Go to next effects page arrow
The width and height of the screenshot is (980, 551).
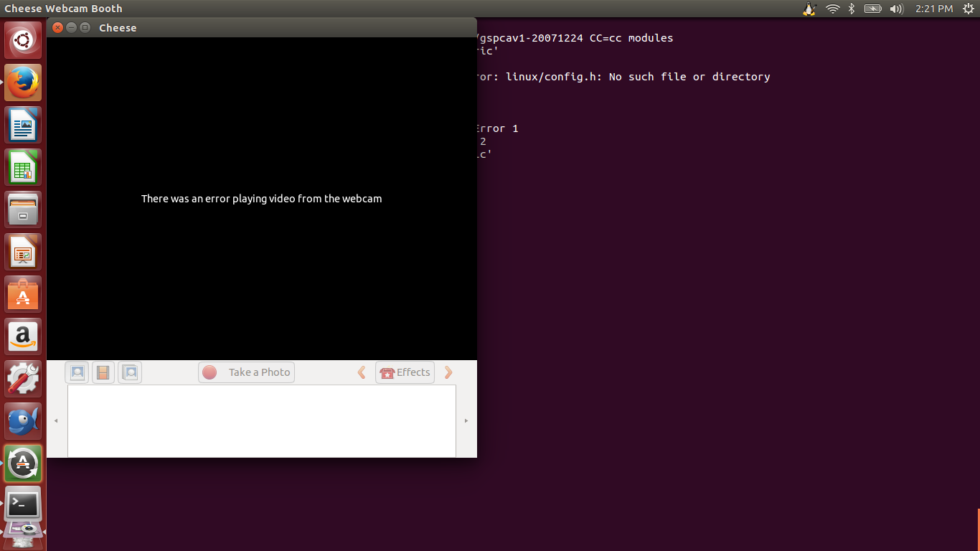pos(448,372)
